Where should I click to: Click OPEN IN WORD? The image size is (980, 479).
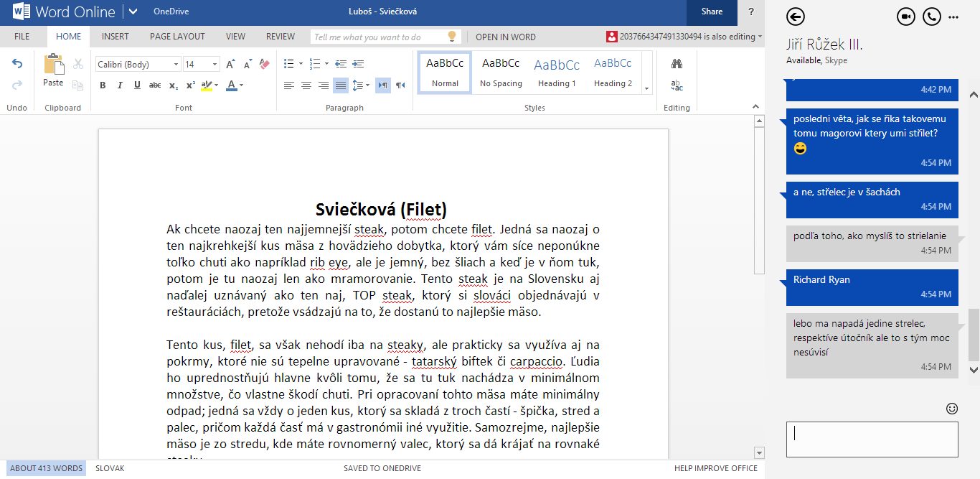tap(506, 37)
